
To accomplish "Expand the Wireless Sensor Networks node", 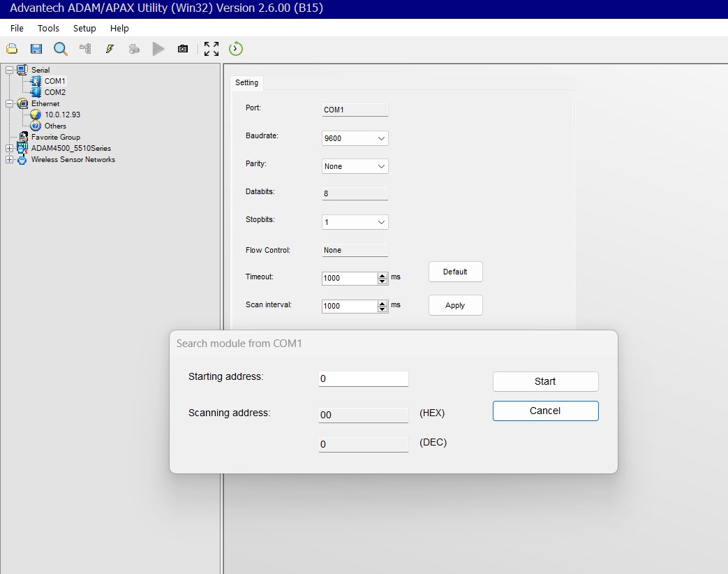I will point(9,160).
